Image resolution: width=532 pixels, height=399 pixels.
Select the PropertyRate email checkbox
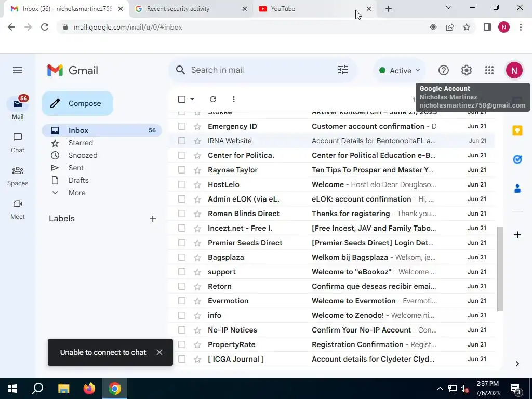tap(182, 345)
